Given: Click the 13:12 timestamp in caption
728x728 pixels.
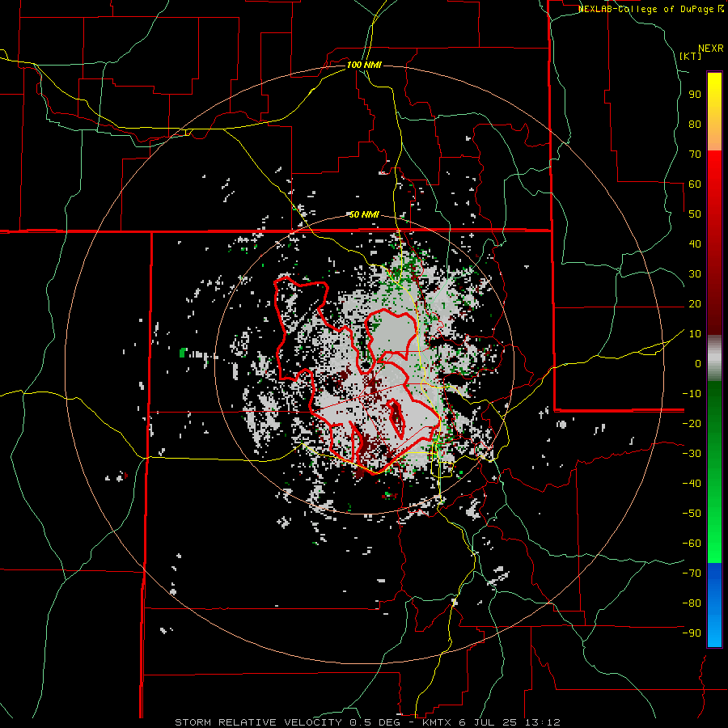Looking at the screenshot, I should 543,722.
